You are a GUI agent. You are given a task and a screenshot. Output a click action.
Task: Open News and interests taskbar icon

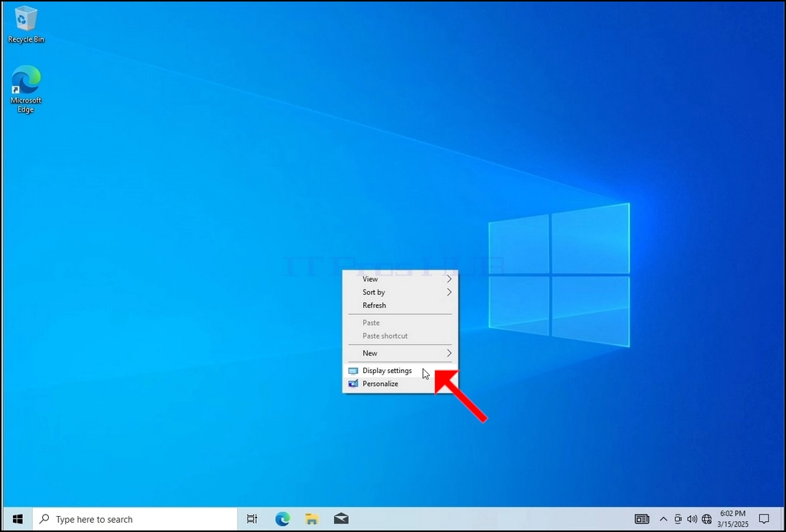coord(641,519)
